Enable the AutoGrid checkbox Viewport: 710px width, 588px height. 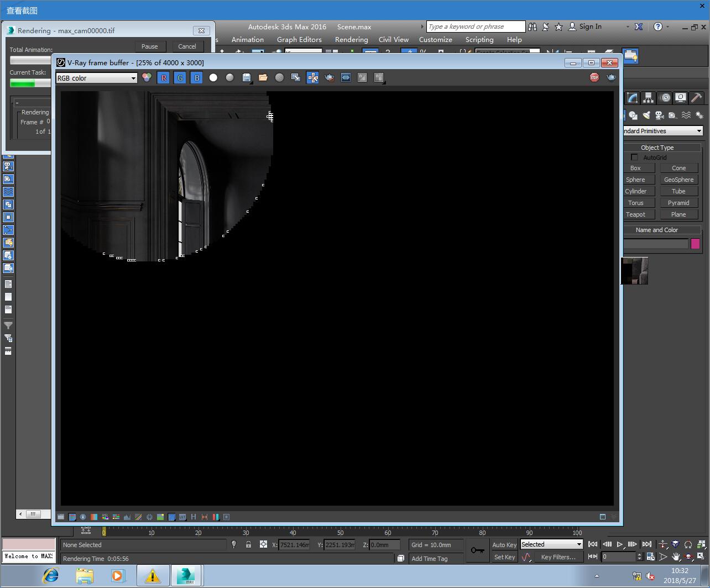point(634,158)
